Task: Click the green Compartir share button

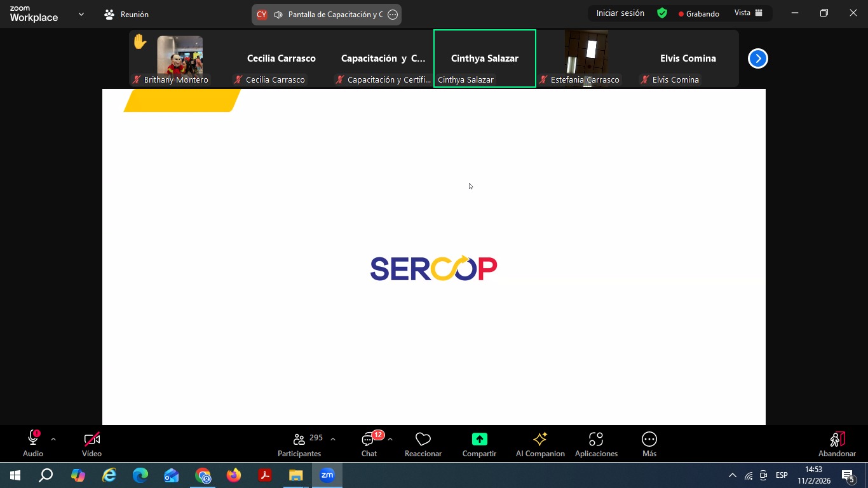Action: (479, 440)
